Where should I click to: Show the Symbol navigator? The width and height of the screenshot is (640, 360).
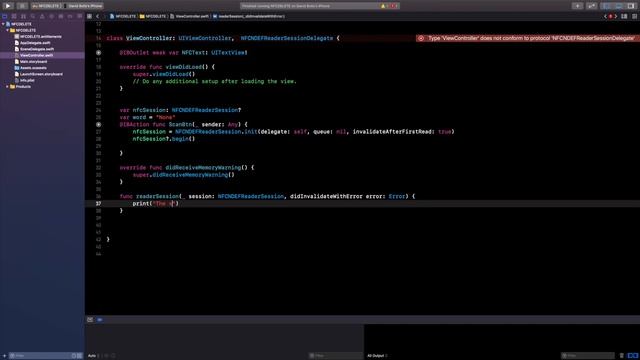(x=23, y=16)
